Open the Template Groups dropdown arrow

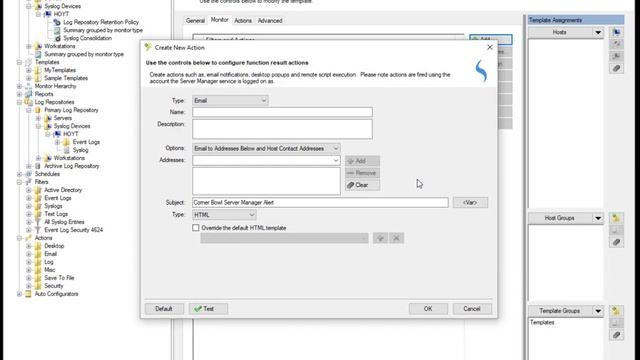point(598,311)
